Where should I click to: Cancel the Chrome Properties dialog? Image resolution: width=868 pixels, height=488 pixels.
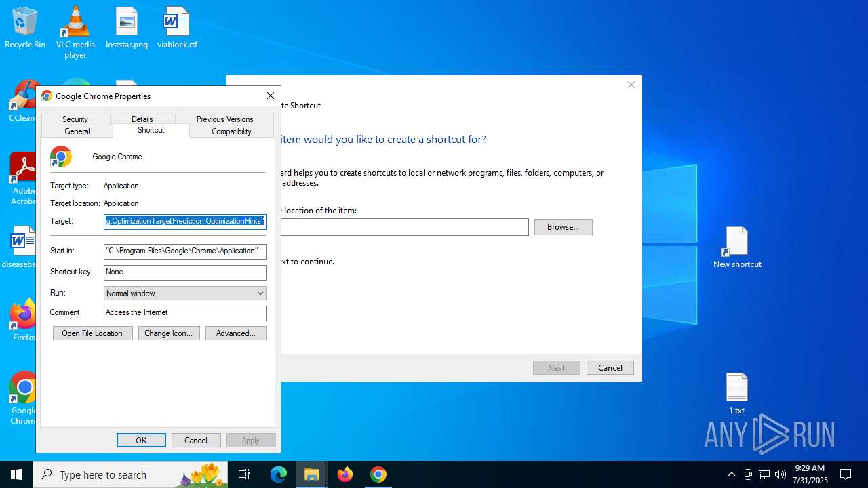(x=196, y=440)
